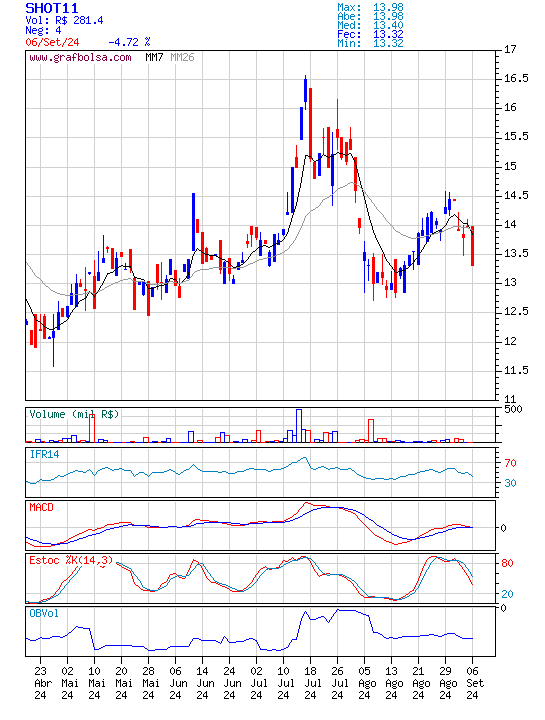Screen dimensions: 545x720
Task: Click the 18 Jul 24 axis date
Action: (x=310, y=683)
